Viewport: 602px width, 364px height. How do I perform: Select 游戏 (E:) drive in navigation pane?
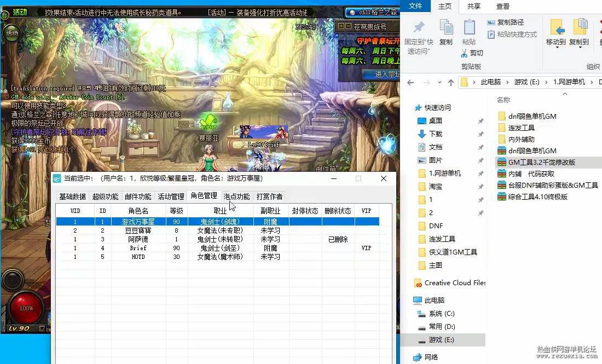(442, 340)
